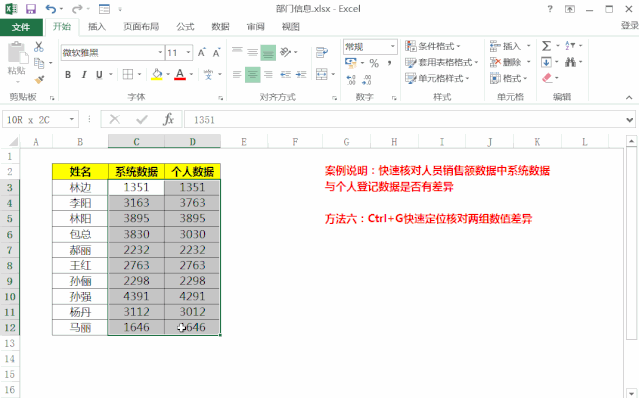Switch to the 数据 tab
Screen dimensions: 639x398
pos(220,27)
